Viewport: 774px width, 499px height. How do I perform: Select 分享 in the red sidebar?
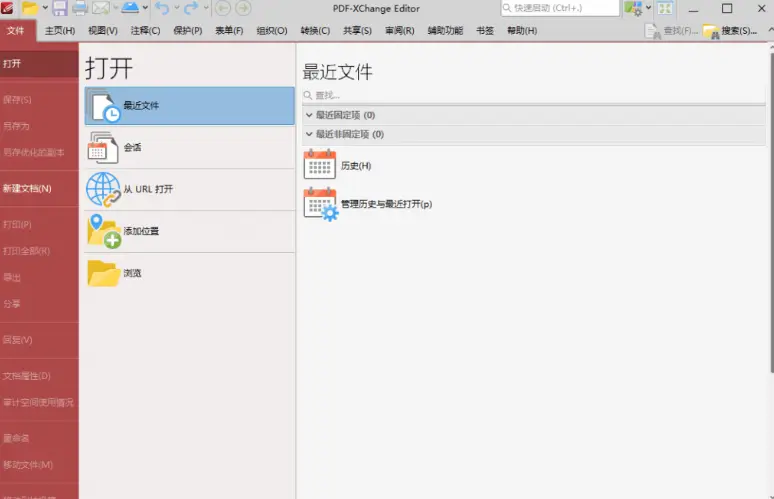click(39, 304)
